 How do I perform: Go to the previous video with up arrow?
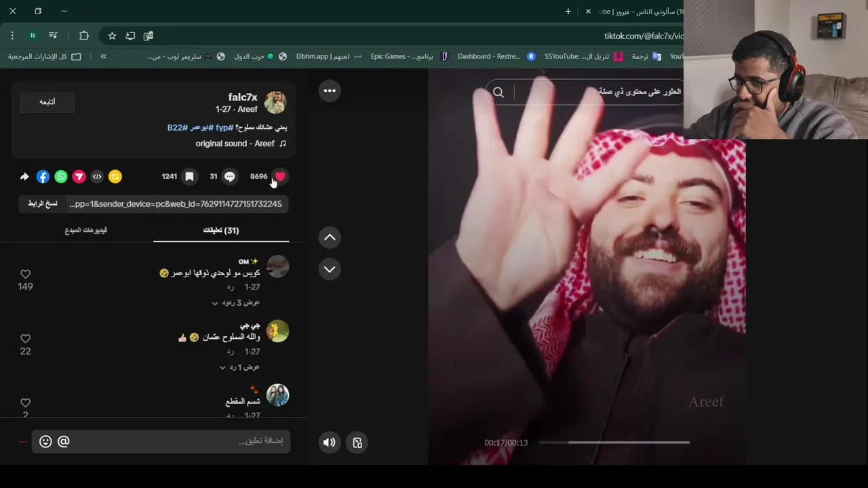point(330,237)
